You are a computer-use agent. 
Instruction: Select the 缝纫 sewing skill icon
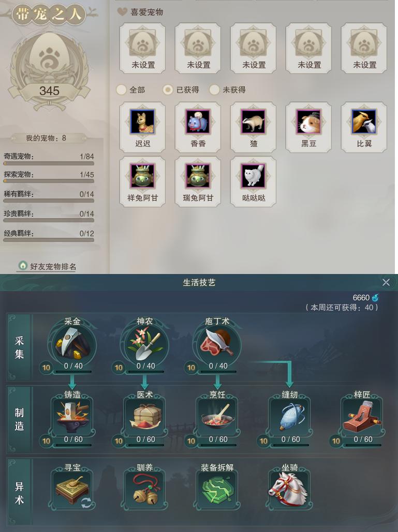[290, 417]
